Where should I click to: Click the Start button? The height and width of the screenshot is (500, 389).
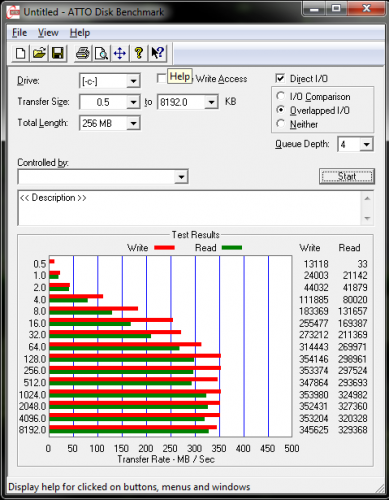point(347,176)
